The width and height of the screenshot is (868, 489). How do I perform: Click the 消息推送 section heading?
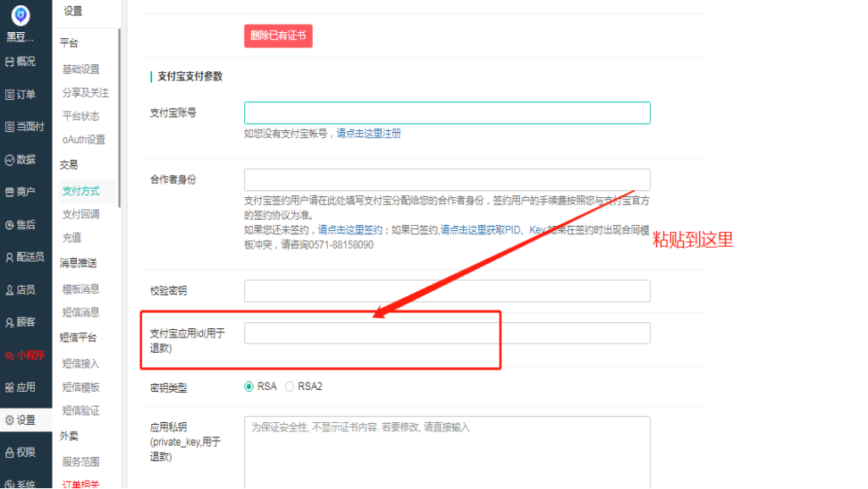tap(78, 263)
